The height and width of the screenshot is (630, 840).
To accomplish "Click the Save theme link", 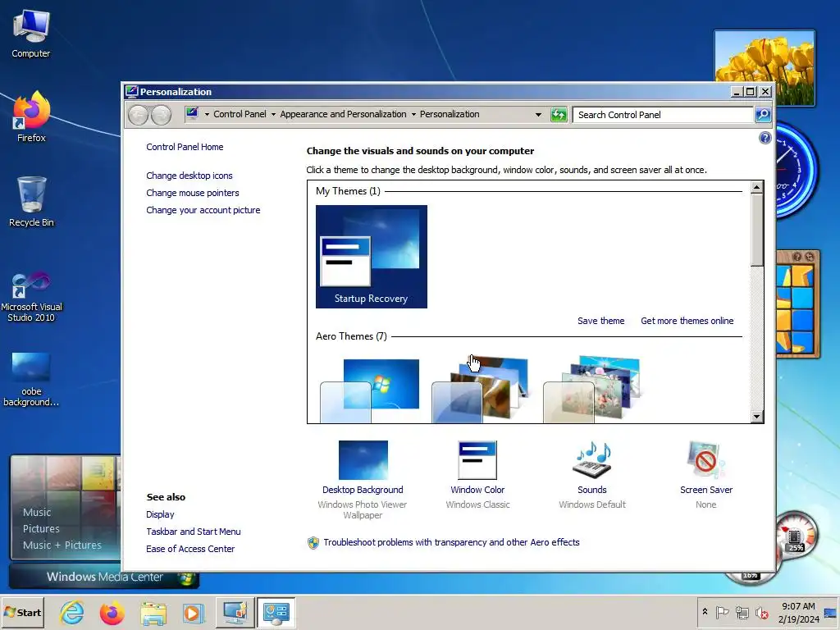I will (600, 321).
